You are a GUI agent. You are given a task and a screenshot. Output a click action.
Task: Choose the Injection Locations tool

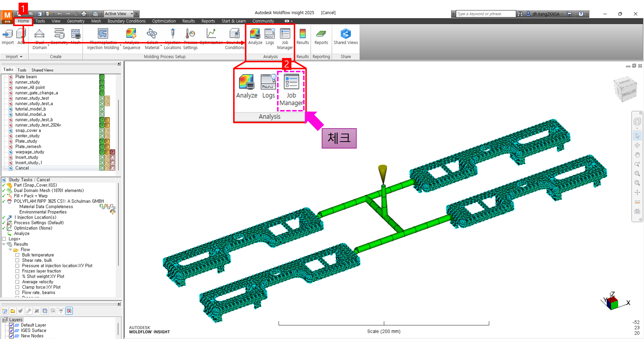tap(173, 34)
